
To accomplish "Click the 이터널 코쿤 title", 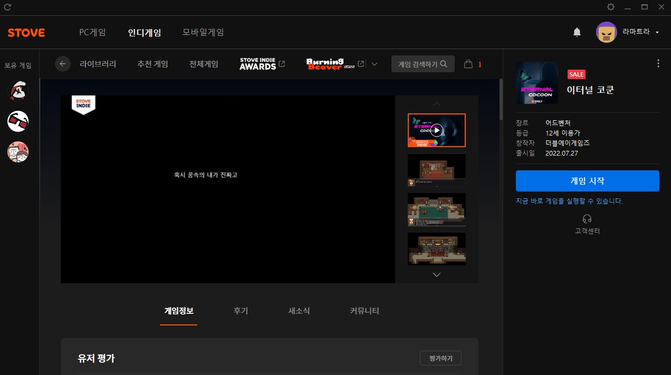I will tap(590, 90).
